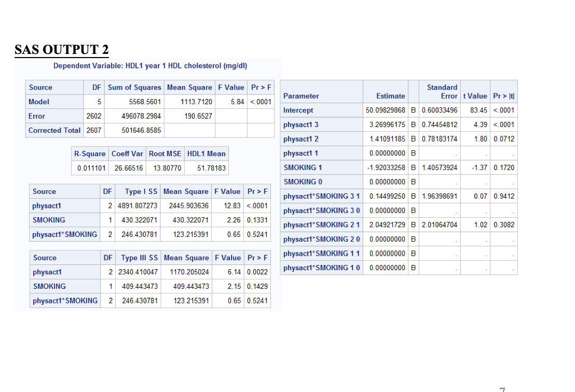Select the Dependent Variable title text
575x392 pixels.
(x=150, y=66)
